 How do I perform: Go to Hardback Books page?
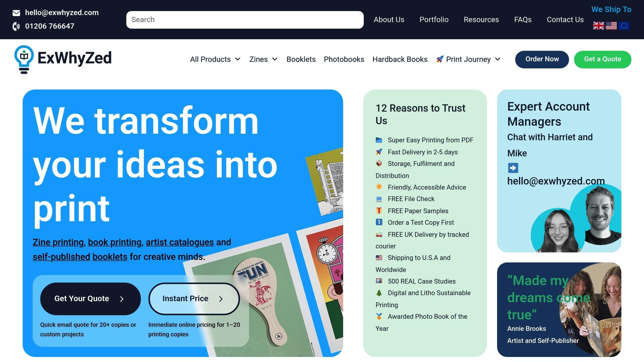400,59
